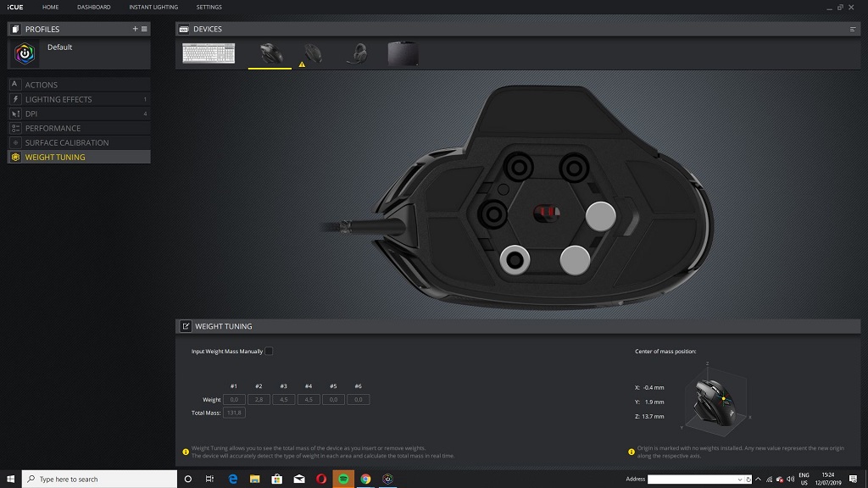Click the ringed silver weight in the mouse
This screenshot has width=868, height=488.
(515, 260)
